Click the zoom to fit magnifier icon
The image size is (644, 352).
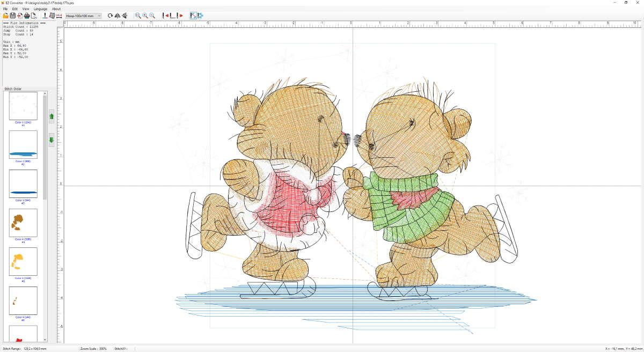[x=138, y=16]
